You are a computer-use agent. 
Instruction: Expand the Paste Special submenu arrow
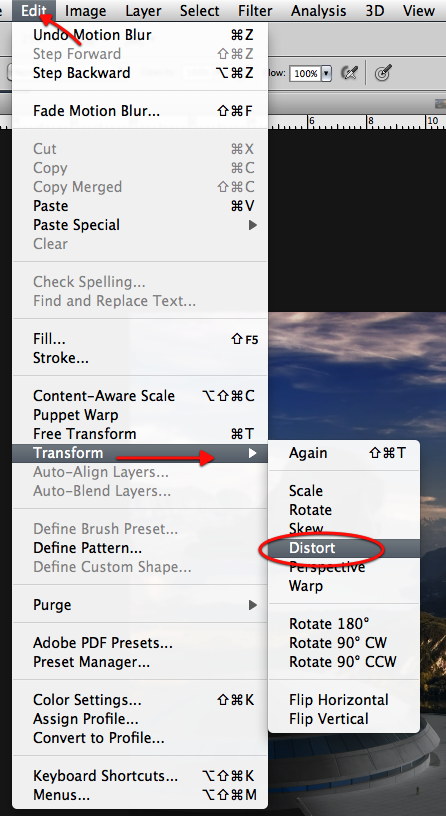[x=253, y=225]
